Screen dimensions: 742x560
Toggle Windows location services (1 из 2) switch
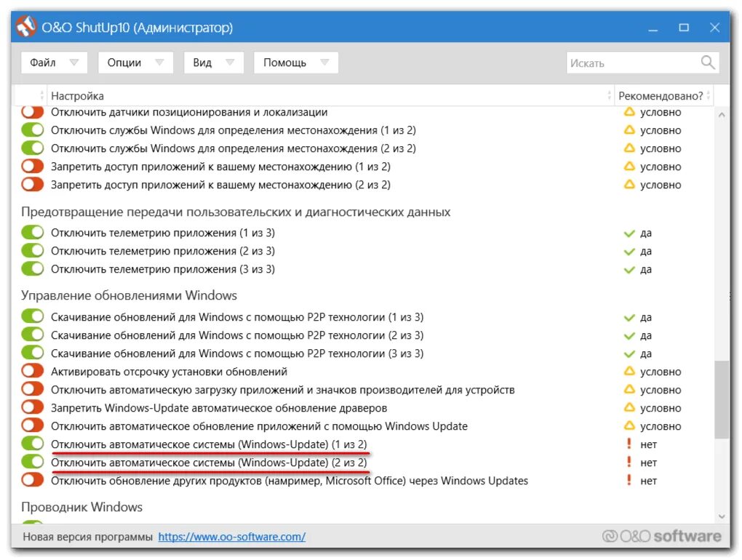click(32, 129)
